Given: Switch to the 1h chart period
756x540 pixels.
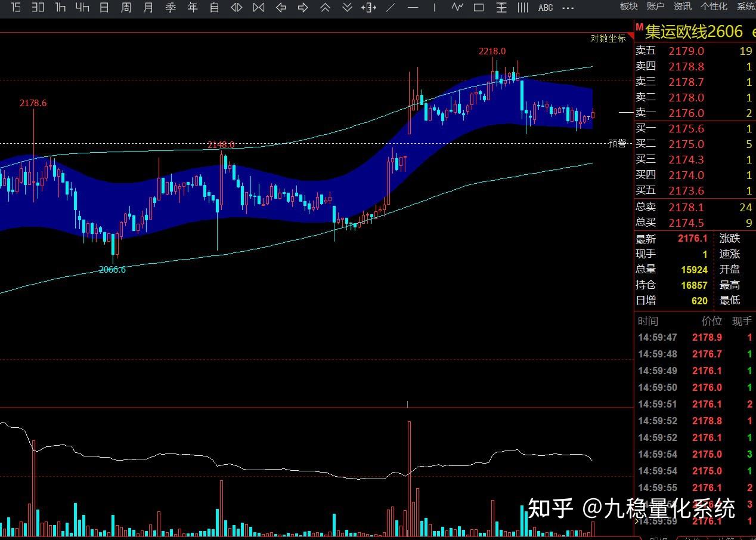Looking at the screenshot, I should (60, 7).
